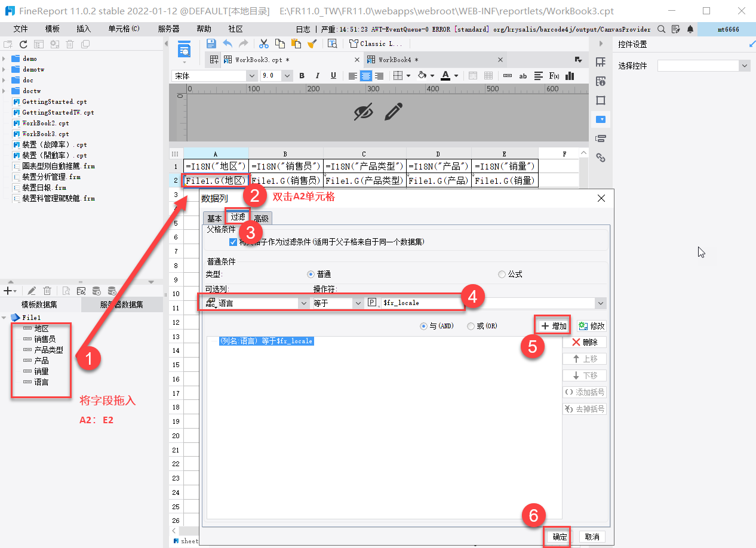Click the Paste clipboard icon
The width and height of the screenshot is (756, 548).
coord(296,44)
